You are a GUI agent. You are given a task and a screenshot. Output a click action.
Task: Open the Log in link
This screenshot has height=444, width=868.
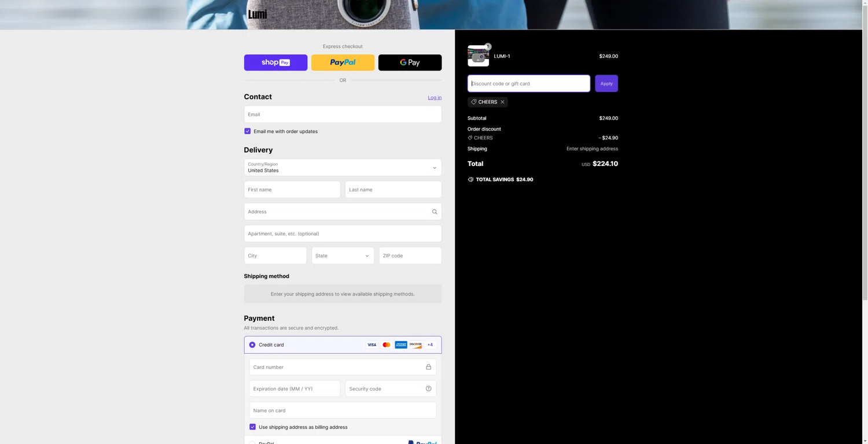(435, 98)
